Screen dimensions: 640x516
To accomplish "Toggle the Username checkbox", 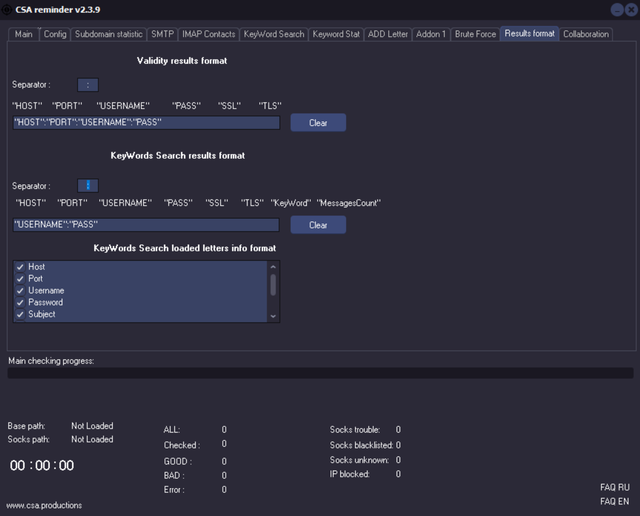I will tap(20, 291).
